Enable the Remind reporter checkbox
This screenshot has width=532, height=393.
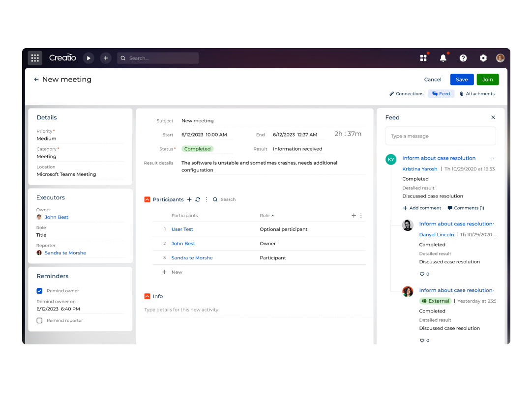[x=39, y=320]
